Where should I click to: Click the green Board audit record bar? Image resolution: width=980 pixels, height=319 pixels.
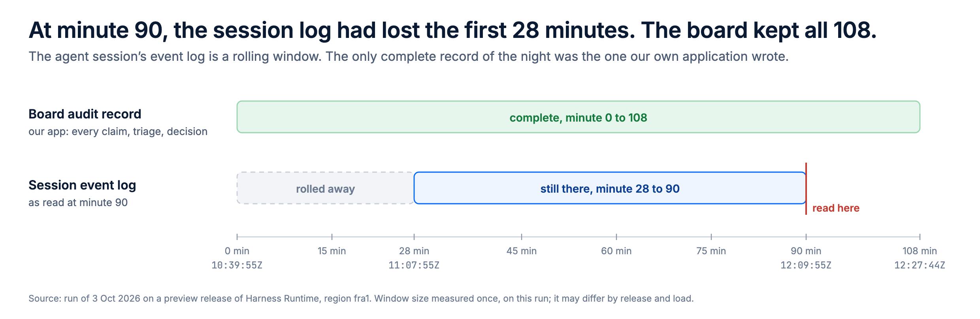coord(579,117)
